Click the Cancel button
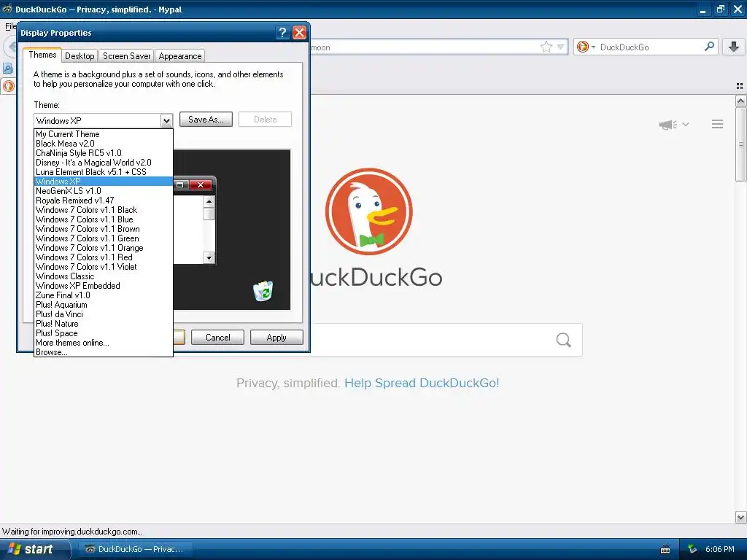 coord(217,337)
